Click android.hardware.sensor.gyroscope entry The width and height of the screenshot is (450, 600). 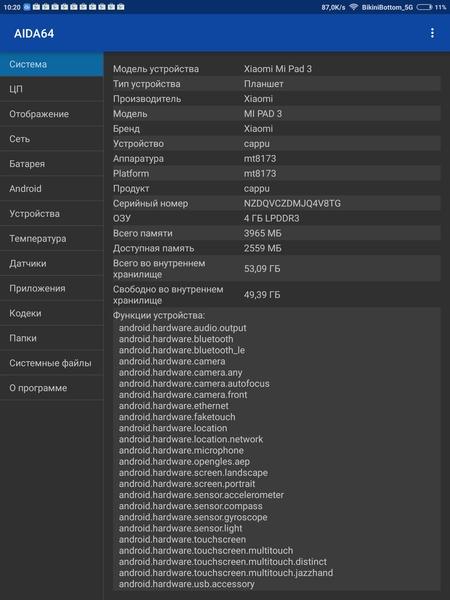point(193,517)
